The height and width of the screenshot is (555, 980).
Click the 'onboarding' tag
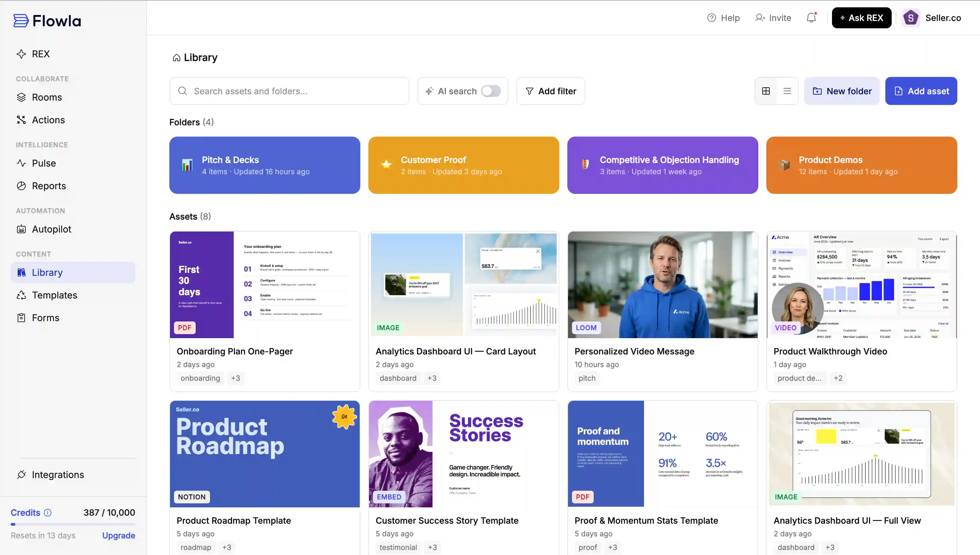click(200, 378)
